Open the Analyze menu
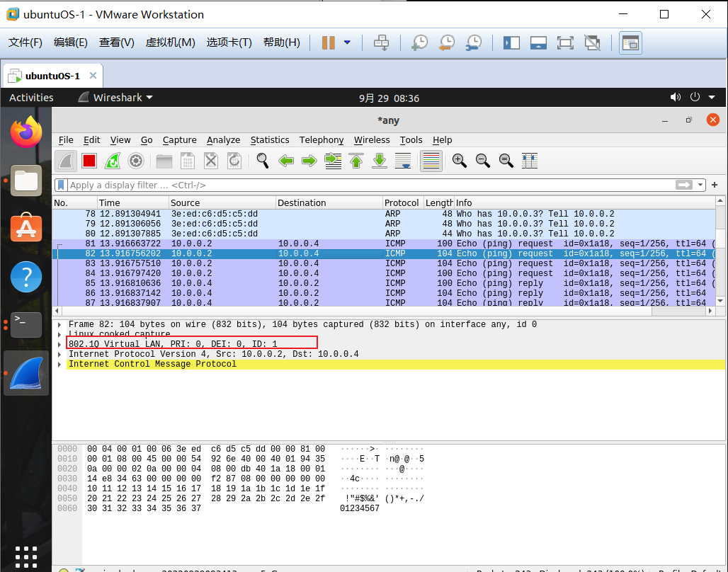 pos(223,140)
